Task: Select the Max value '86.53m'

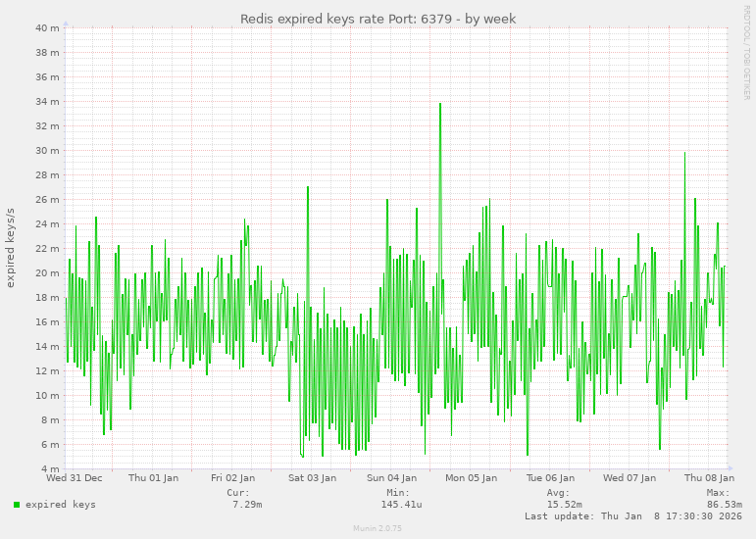Action: 725,505
